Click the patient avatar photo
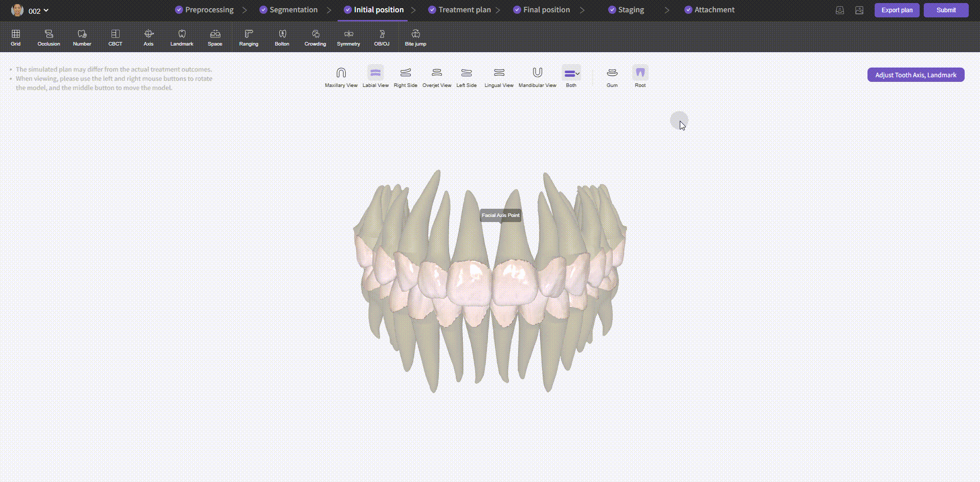Screen dimensions: 980x482 tap(17, 10)
